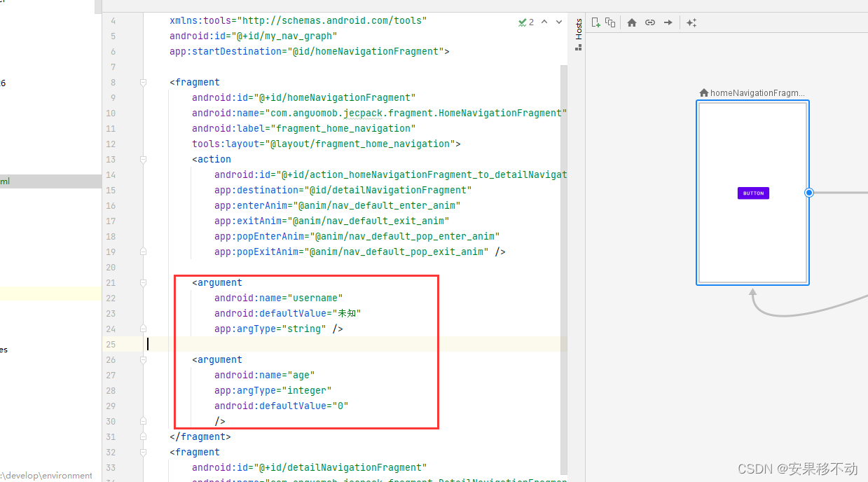Click the Add Action arrow icon
This screenshot has height=482, width=868.
[668, 22]
